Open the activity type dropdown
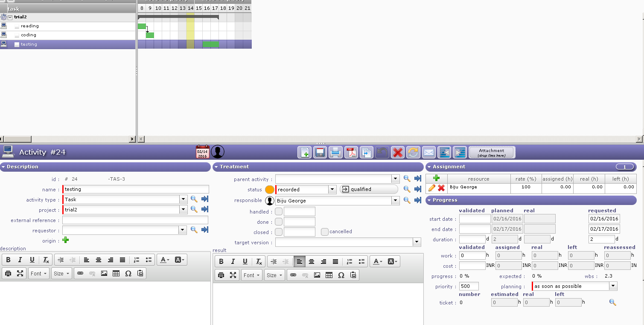This screenshot has width=644, height=325. coord(183,199)
